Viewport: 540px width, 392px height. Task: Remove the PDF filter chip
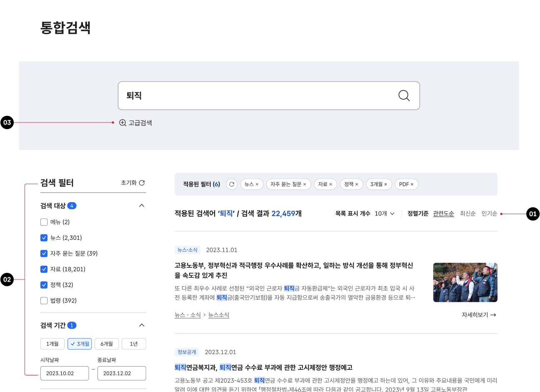pos(412,185)
